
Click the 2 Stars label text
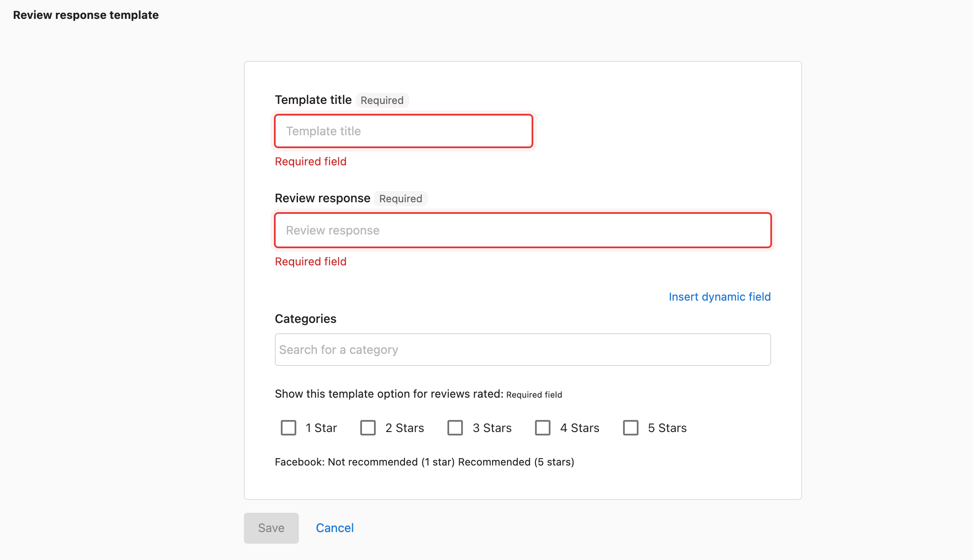[x=404, y=428]
